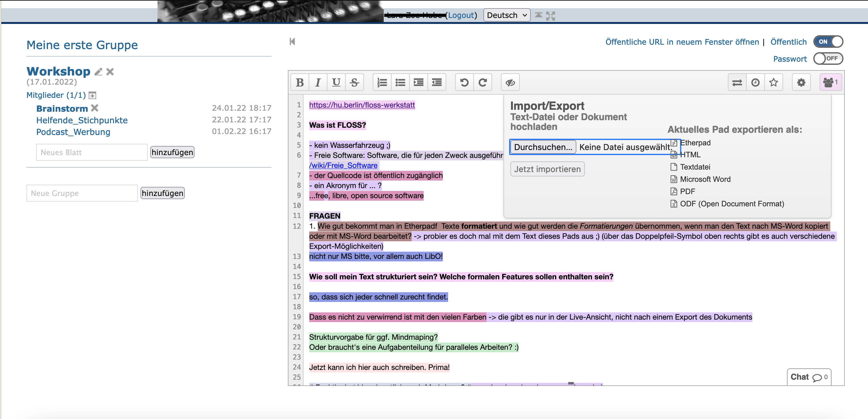This screenshot has width=868, height=419.
Task: Log out via Logout link
Action: (x=461, y=15)
